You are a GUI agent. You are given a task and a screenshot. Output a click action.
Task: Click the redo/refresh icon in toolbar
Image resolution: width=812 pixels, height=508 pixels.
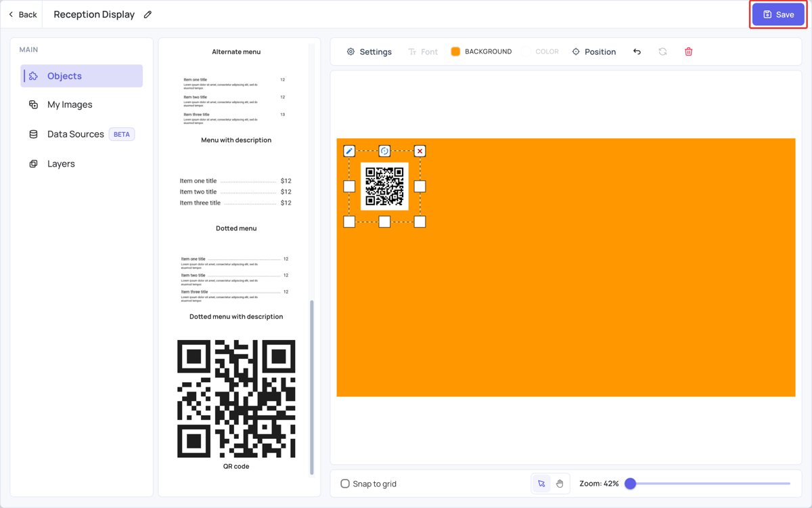(x=662, y=51)
